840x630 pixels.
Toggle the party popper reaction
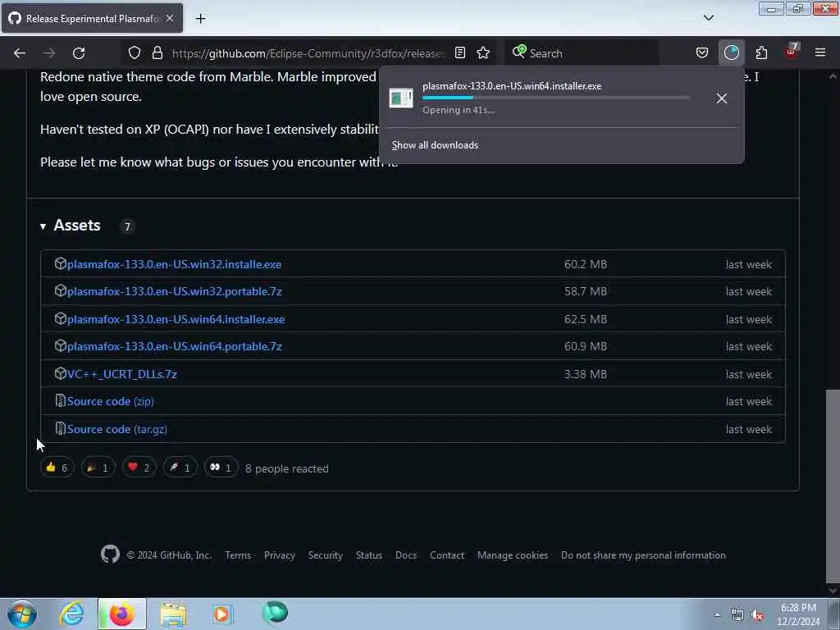tap(98, 468)
